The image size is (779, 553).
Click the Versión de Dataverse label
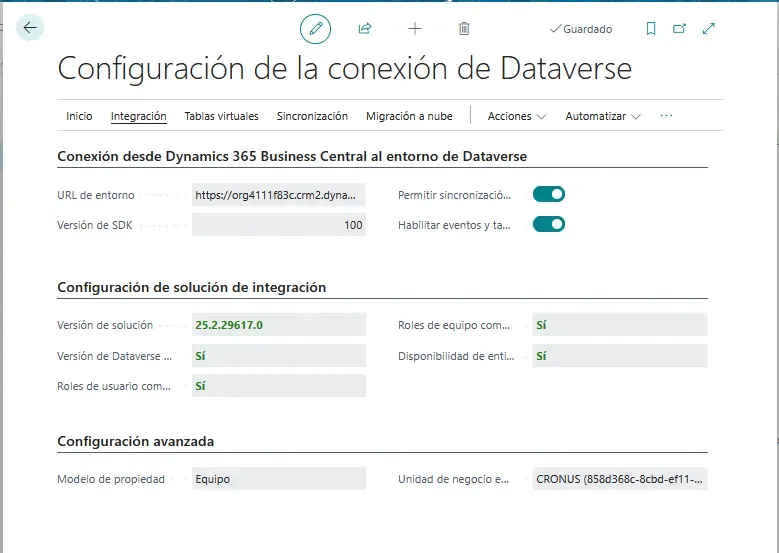click(x=115, y=356)
